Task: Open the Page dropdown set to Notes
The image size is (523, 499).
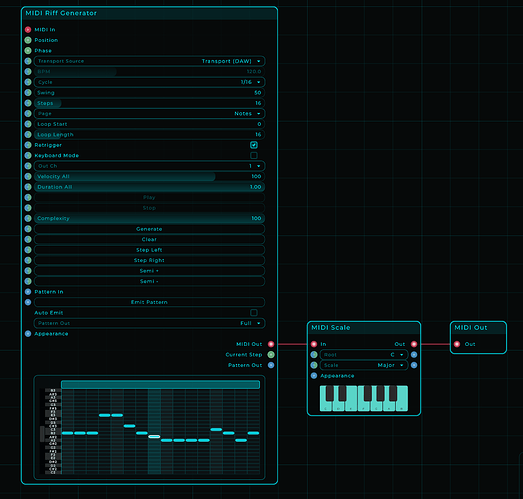Action: click(x=149, y=113)
